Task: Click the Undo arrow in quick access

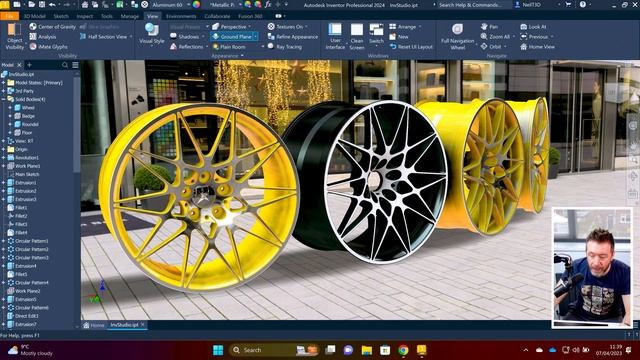Action: coord(52,5)
